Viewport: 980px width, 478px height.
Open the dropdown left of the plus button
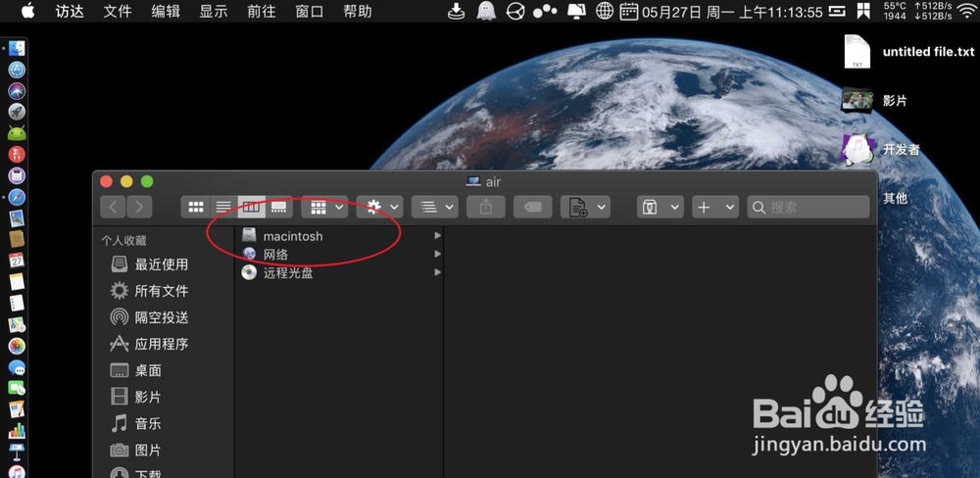pyautogui.click(x=660, y=207)
